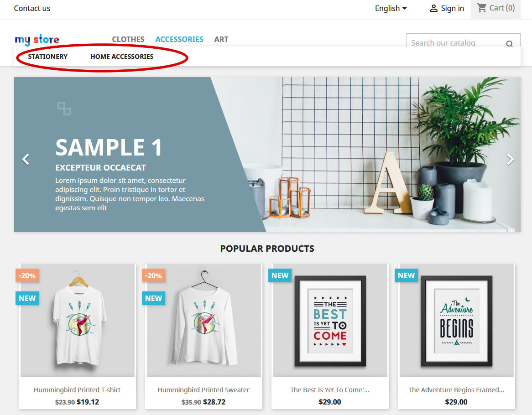Click the my store logo
Screen dimensions: 532x415
[37, 40]
